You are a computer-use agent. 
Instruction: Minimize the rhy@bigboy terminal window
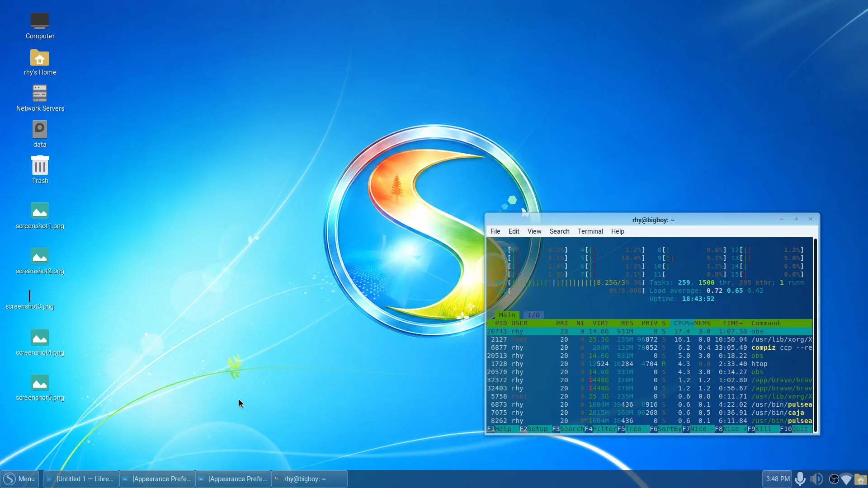point(781,219)
